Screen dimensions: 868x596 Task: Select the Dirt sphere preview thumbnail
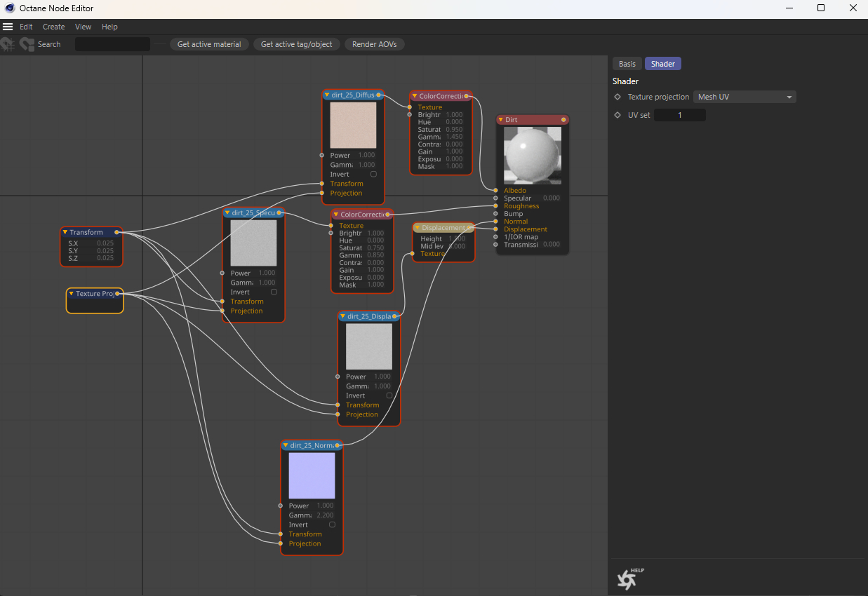coord(533,156)
